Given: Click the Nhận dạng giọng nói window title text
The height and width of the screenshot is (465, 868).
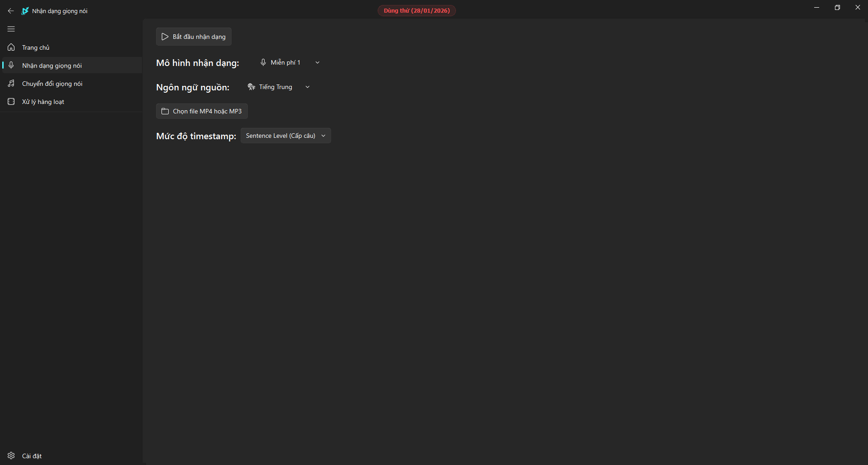Looking at the screenshot, I should 60,11.
